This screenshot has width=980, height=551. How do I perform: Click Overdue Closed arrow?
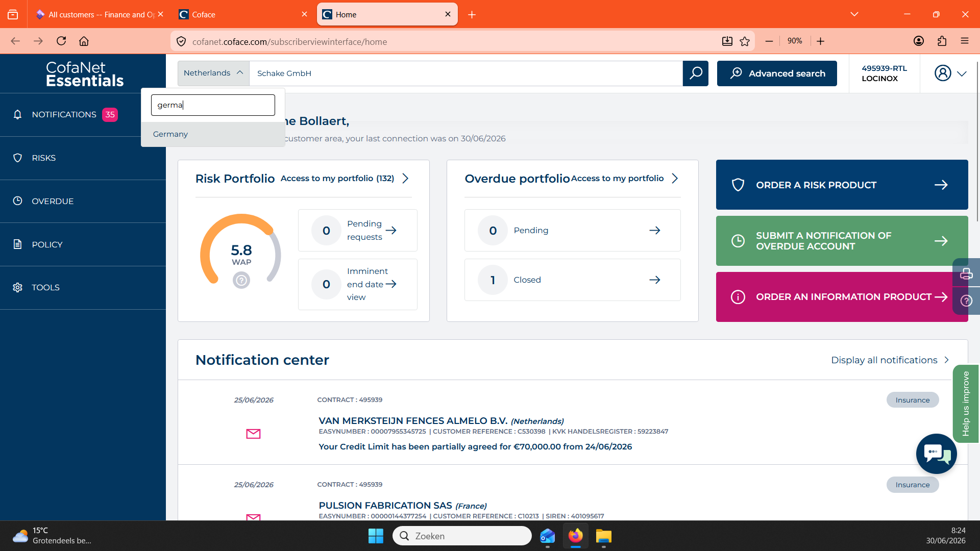[x=655, y=280]
